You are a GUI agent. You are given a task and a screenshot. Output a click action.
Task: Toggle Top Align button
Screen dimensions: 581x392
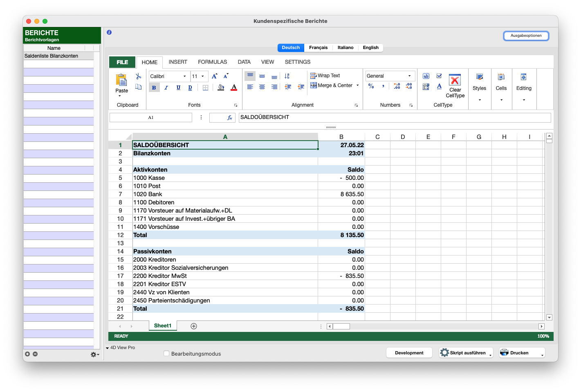(250, 76)
